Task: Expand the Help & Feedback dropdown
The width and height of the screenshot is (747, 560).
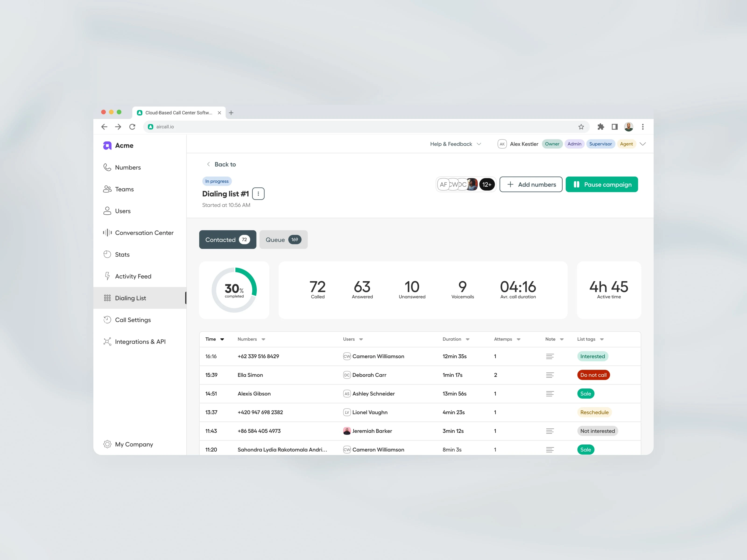Action: 455,144
